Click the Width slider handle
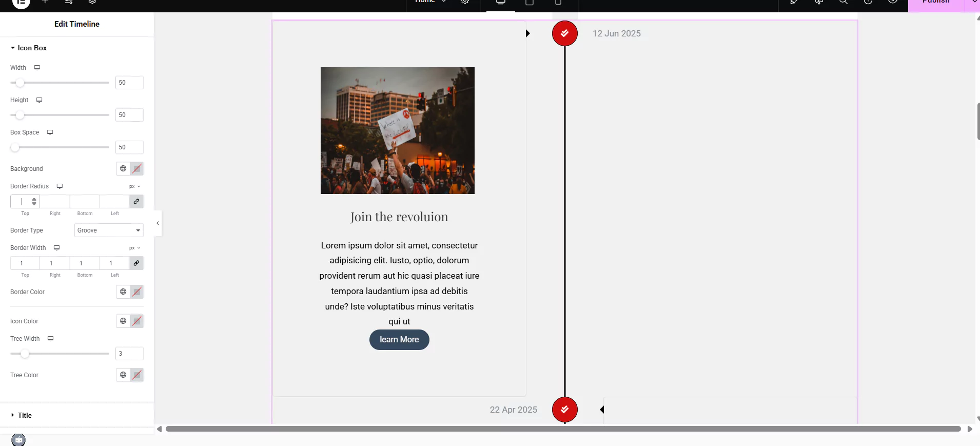Image resolution: width=980 pixels, height=446 pixels. click(x=19, y=83)
